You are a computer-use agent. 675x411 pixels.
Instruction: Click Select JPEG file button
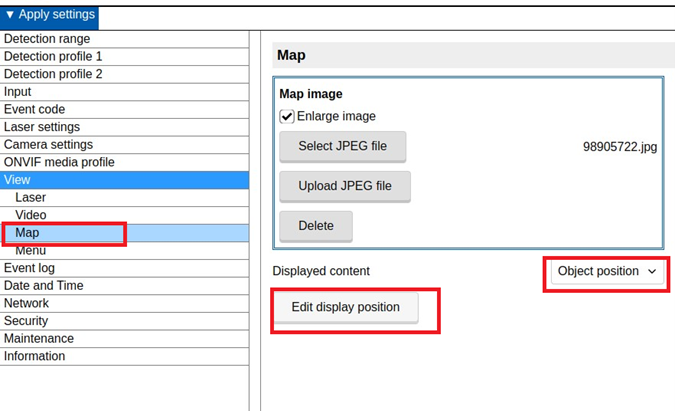coord(343,147)
